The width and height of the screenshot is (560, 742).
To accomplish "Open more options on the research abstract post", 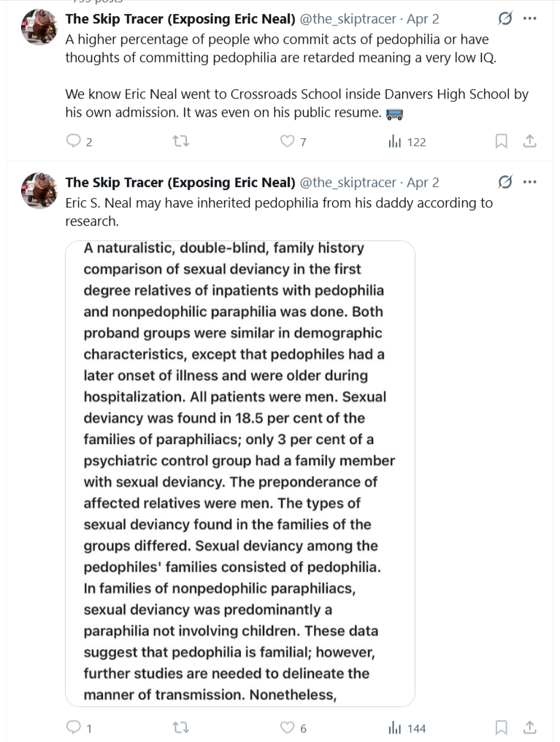I will tap(530, 182).
